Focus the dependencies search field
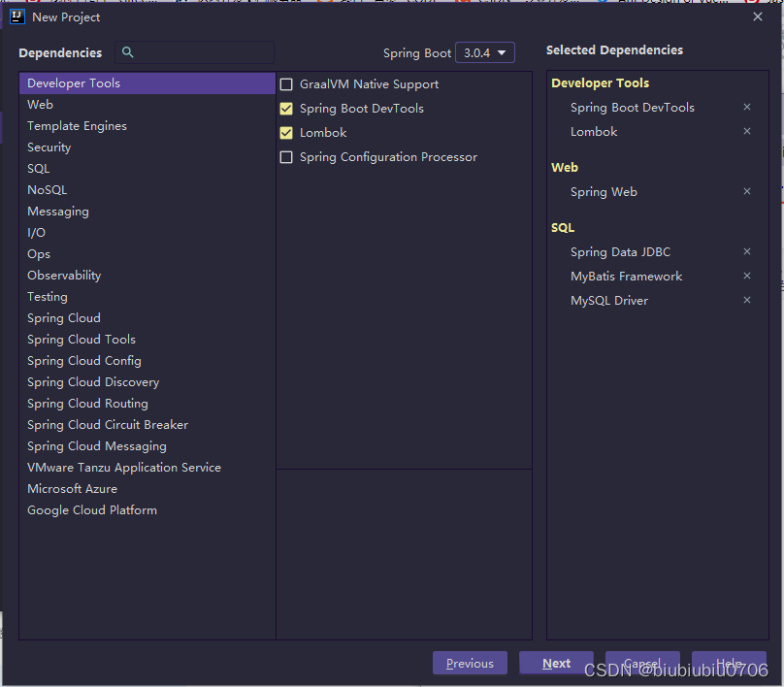The width and height of the screenshot is (784, 687). tap(194, 52)
